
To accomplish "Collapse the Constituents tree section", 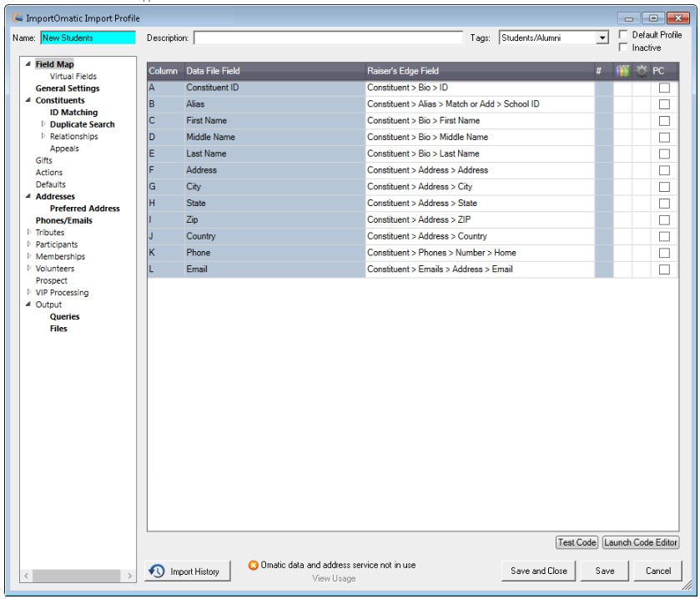I will coord(28,100).
